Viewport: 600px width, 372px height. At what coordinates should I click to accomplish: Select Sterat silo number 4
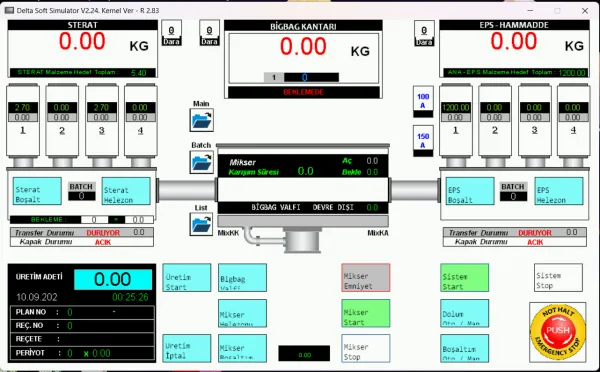(140, 120)
